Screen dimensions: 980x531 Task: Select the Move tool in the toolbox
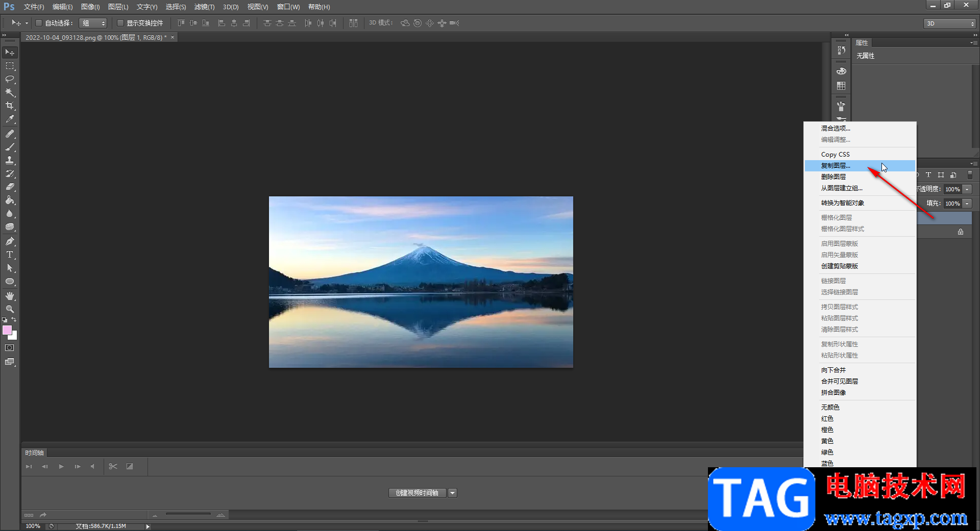coord(10,53)
